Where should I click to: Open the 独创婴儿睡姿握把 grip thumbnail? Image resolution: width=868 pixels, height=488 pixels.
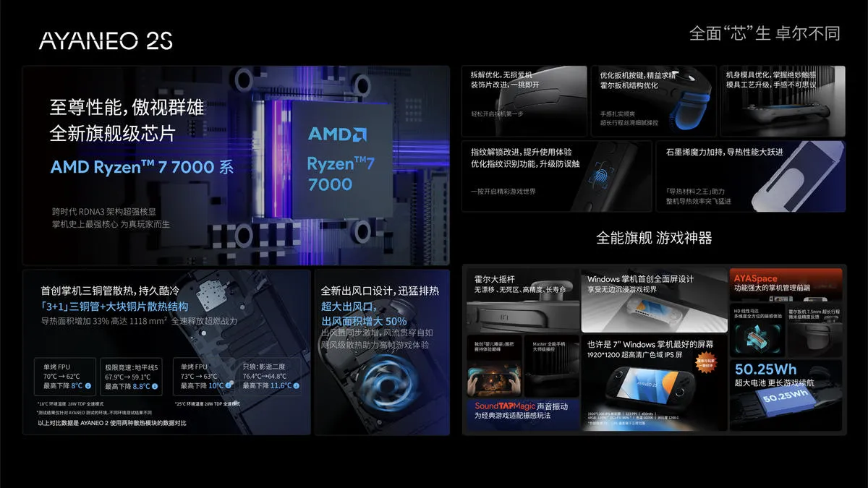coord(495,364)
